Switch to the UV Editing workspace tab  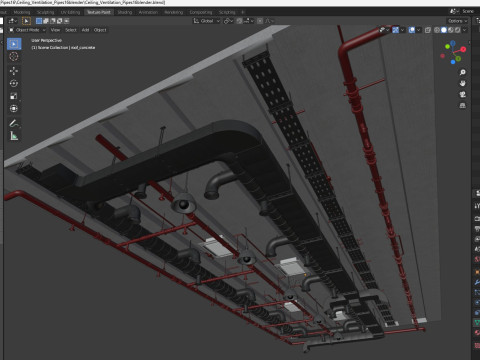click(x=70, y=12)
